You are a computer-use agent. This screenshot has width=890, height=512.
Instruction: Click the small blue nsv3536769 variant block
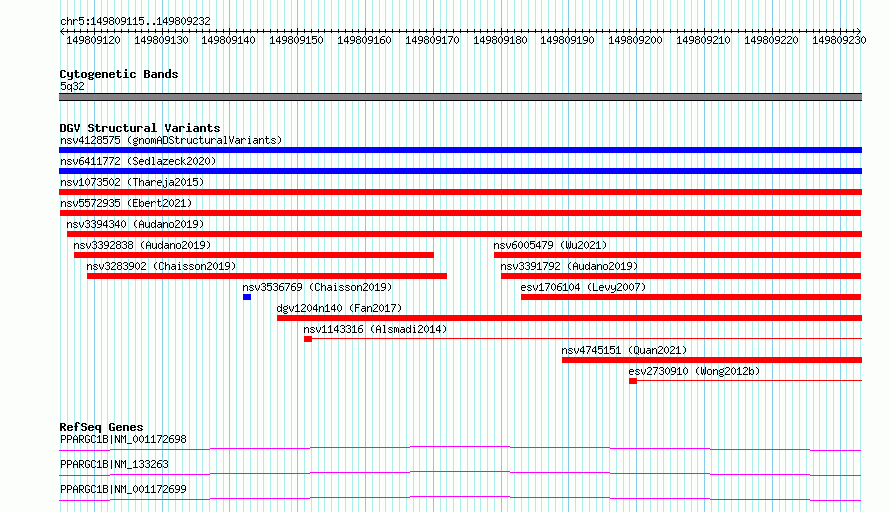click(247, 297)
